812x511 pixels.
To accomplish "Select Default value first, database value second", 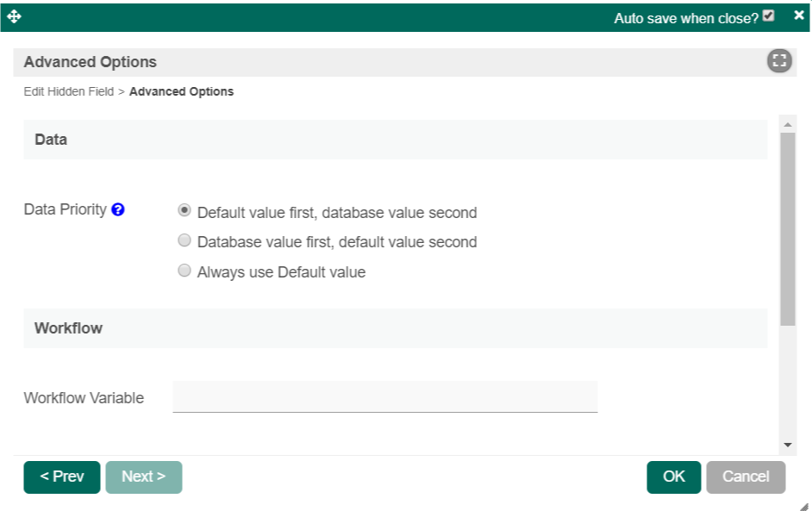I will (x=184, y=211).
